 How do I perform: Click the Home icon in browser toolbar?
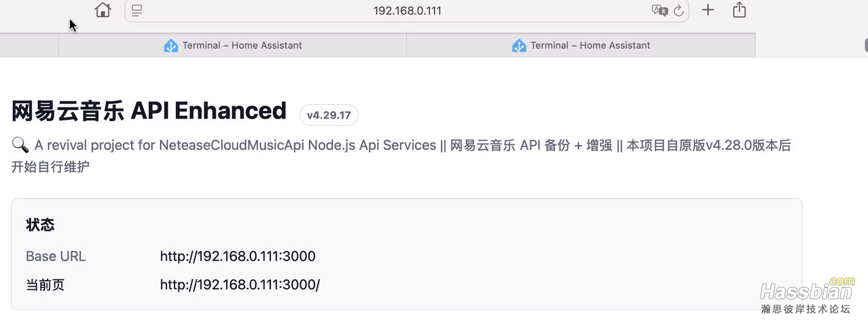click(x=102, y=10)
